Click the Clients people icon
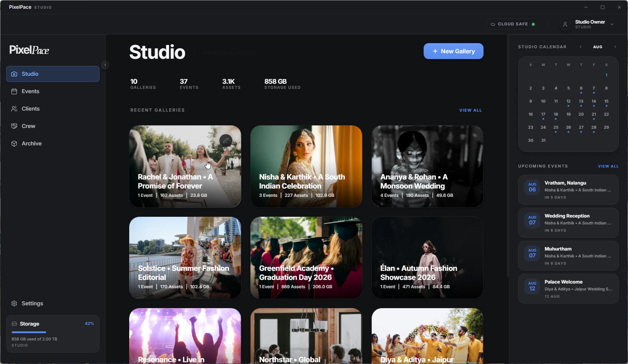 point(14,109)
